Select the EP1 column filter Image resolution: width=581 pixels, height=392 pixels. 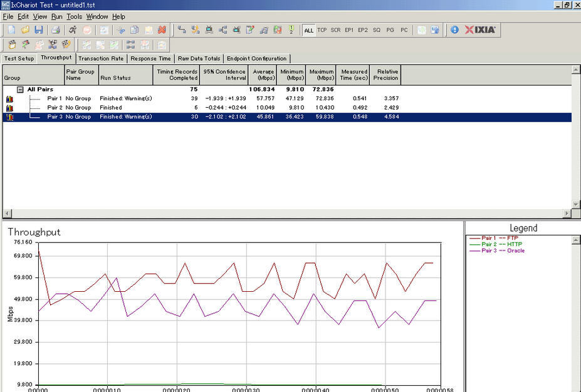tap(349, 29)
